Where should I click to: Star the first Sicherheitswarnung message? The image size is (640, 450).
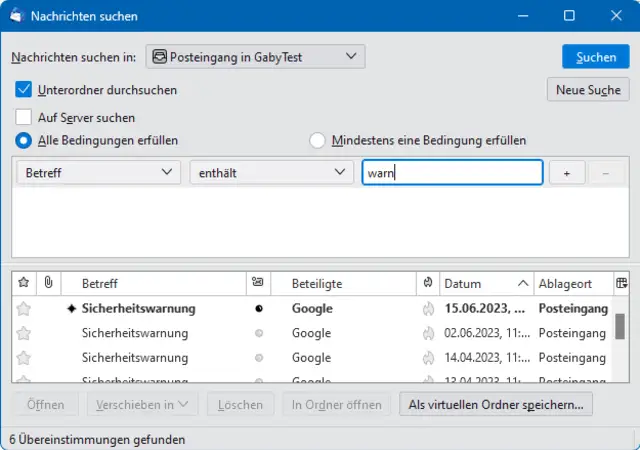click(24, 309)
